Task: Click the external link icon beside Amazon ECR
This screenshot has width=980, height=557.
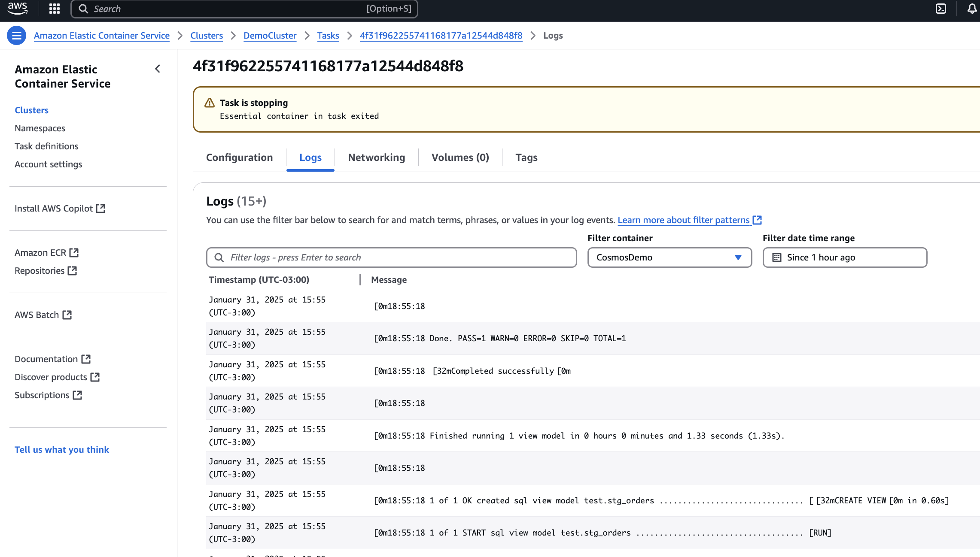Action: tap(74, 253)
